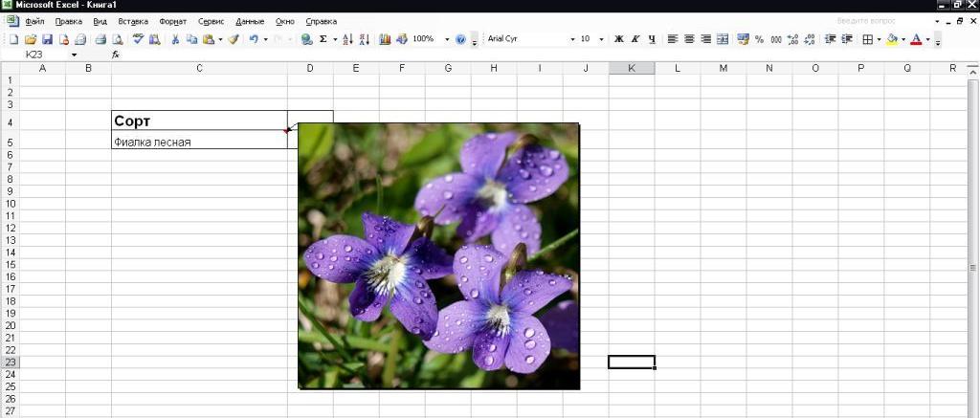Click the Cut scissors icon
The height and width of the screenshot is (418, 980).
click(x=175, y=39)
